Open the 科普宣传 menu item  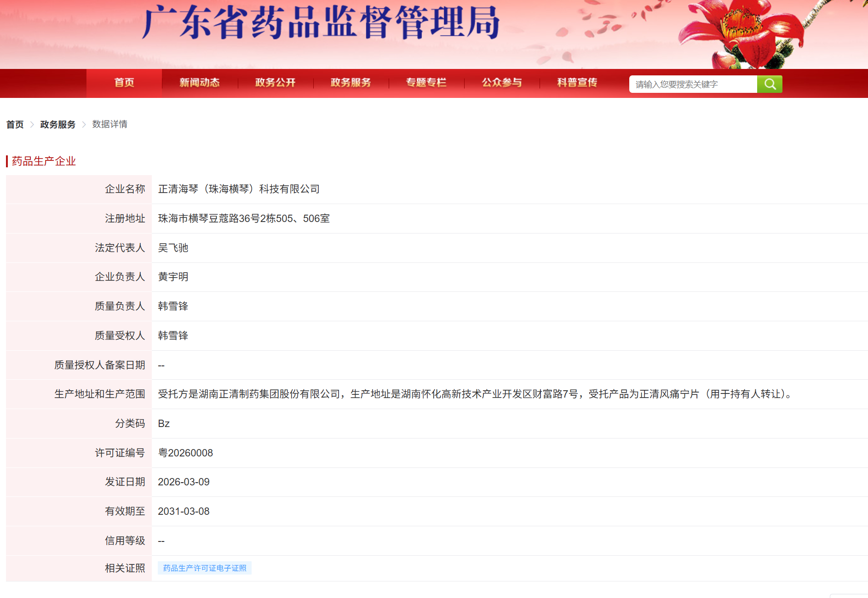(x=577, y=83)
